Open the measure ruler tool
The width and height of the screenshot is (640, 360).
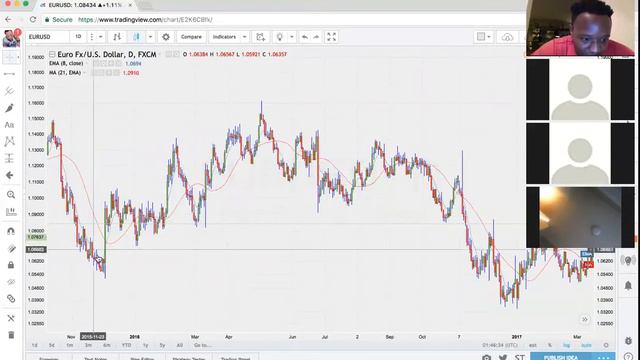click(11, 211)
